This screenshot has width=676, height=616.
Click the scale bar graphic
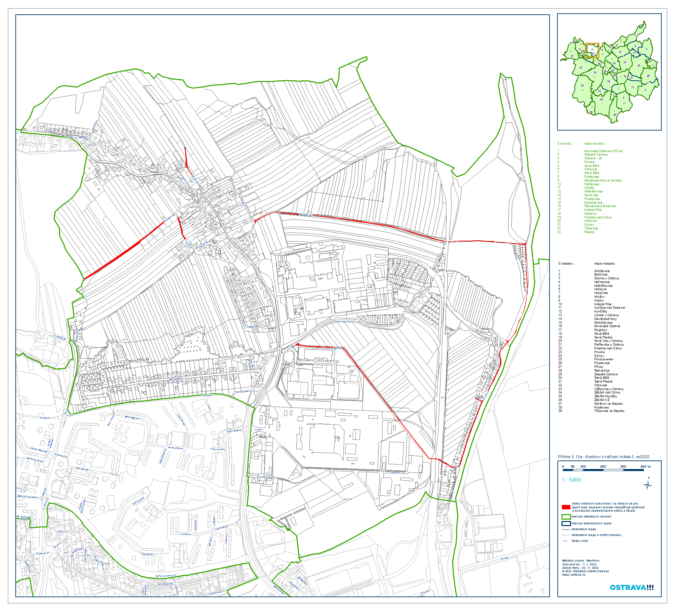click(x=603, y=470)
